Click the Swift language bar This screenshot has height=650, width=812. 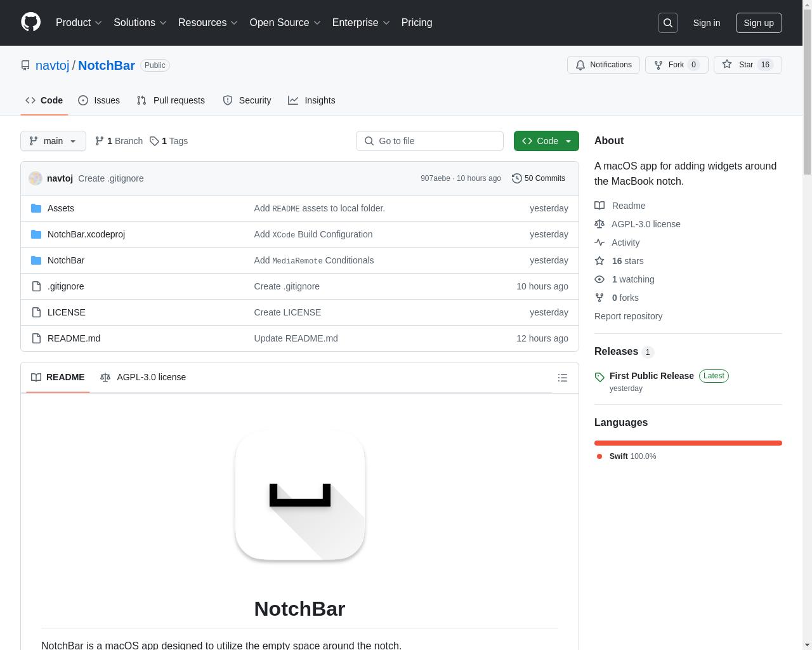(688, 443)
